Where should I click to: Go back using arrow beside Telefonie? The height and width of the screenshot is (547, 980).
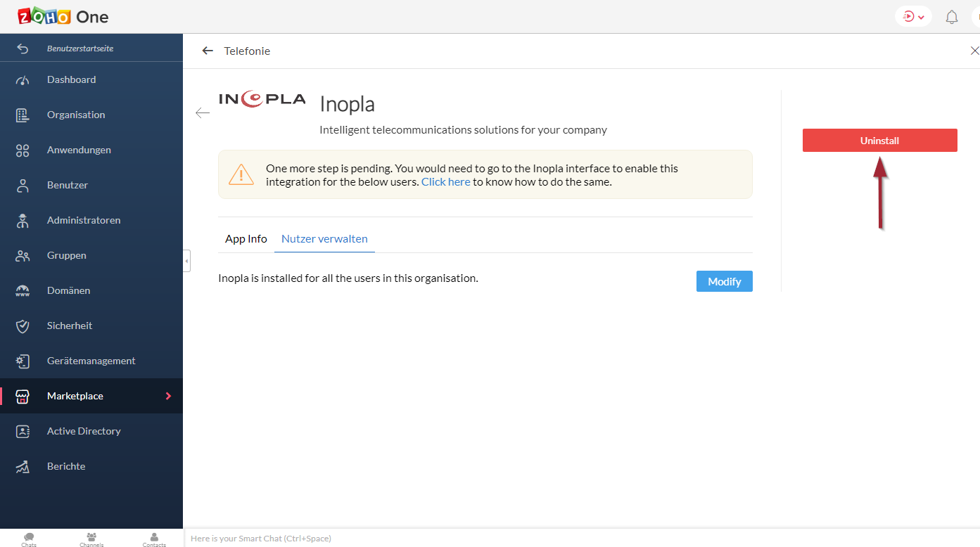click(x=208, y=51)
